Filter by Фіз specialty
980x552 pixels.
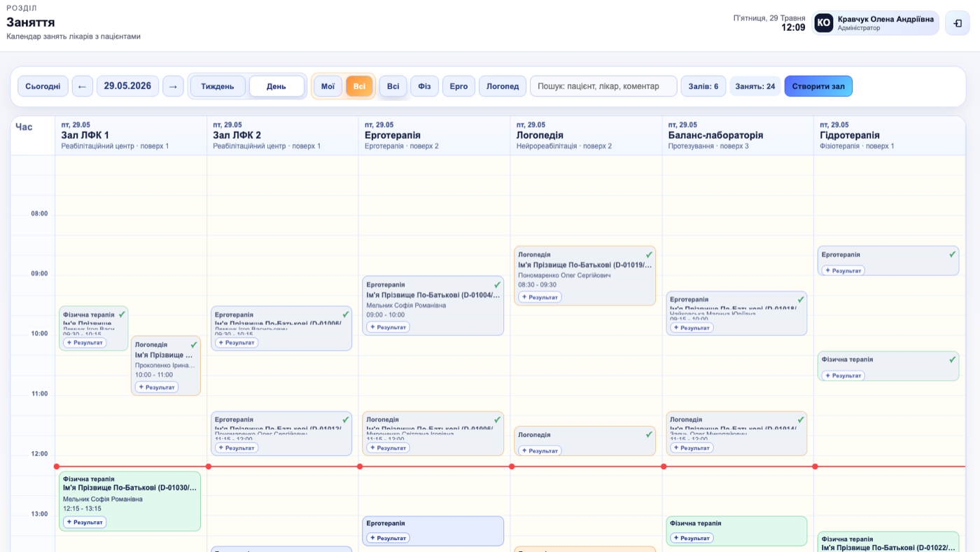[424, 86]
